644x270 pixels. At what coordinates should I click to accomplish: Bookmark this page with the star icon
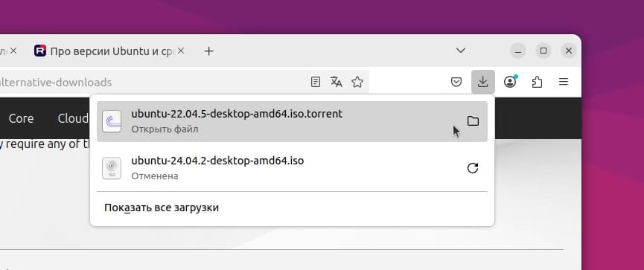357,82
